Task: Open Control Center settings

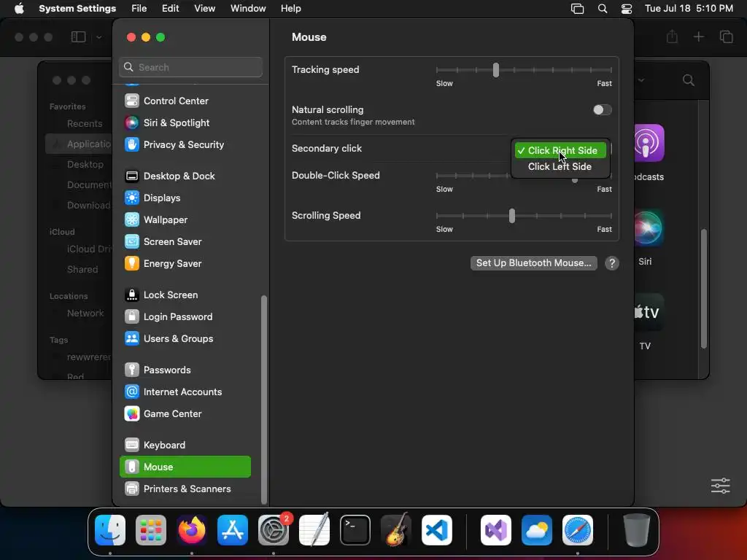Action: click(185, 101)
